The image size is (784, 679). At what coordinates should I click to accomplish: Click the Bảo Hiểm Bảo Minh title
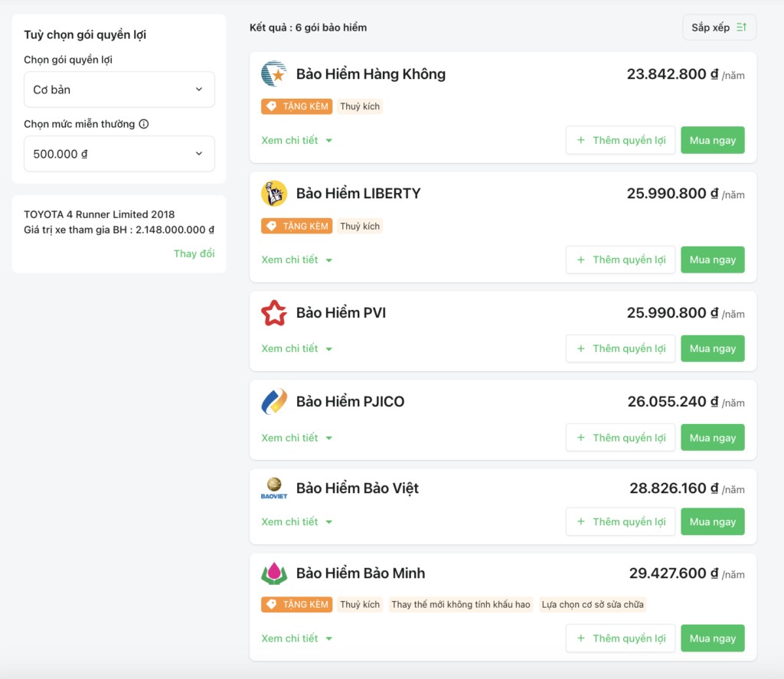pos(361,573)
